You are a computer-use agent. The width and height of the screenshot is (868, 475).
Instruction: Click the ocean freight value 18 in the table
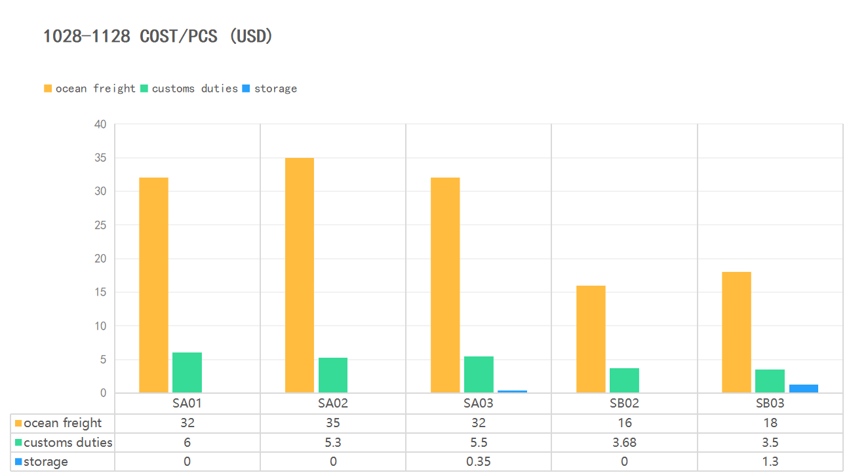770,423
